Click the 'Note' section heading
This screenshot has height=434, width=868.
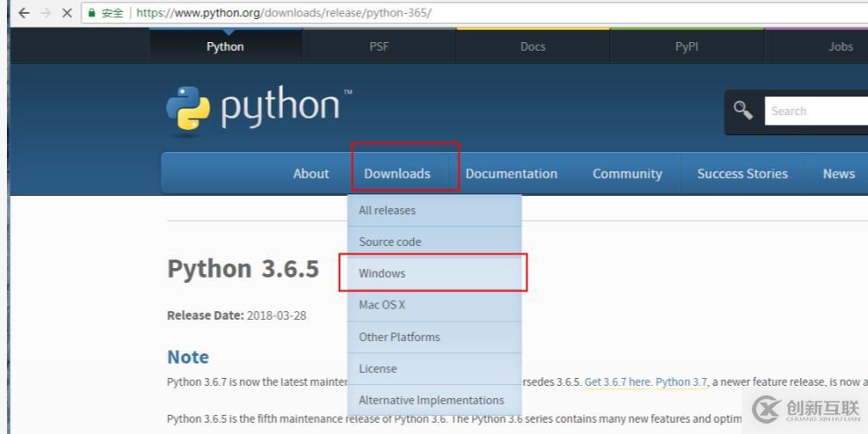tap(188, 358)
